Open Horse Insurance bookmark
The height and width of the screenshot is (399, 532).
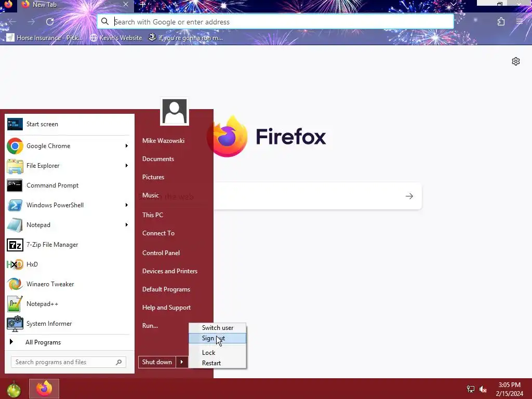45,37
